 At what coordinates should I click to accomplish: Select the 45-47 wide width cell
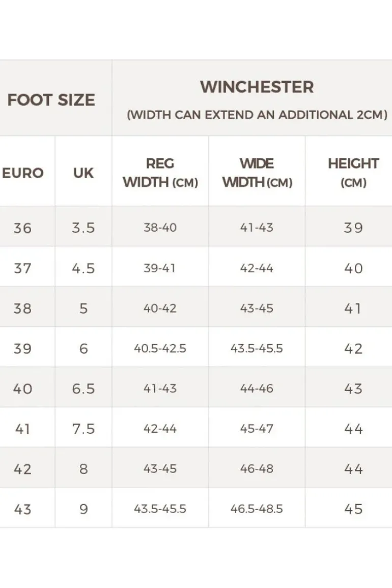[x=257, y=429]
